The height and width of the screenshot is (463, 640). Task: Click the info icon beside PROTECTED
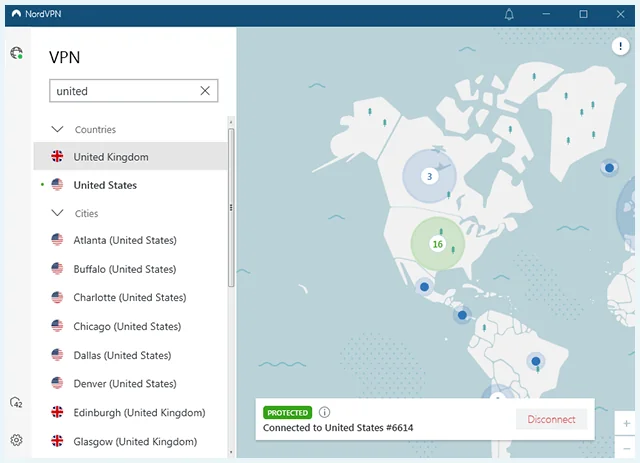click(324, 412)
